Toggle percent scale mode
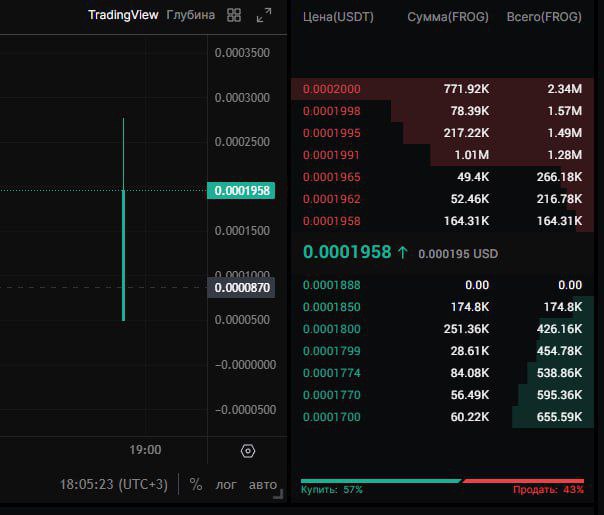 [196, 484]
